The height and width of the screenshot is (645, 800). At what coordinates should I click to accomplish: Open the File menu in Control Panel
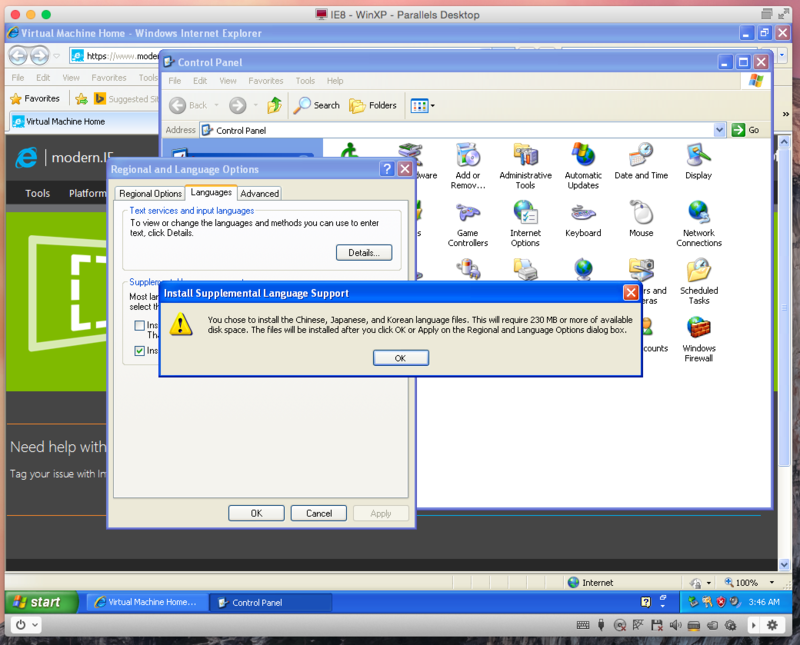[175, 81]
